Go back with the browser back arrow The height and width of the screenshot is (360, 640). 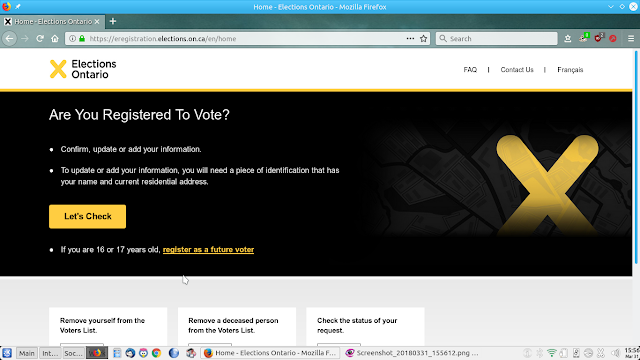pyautogui.click(x=9, y=38)
